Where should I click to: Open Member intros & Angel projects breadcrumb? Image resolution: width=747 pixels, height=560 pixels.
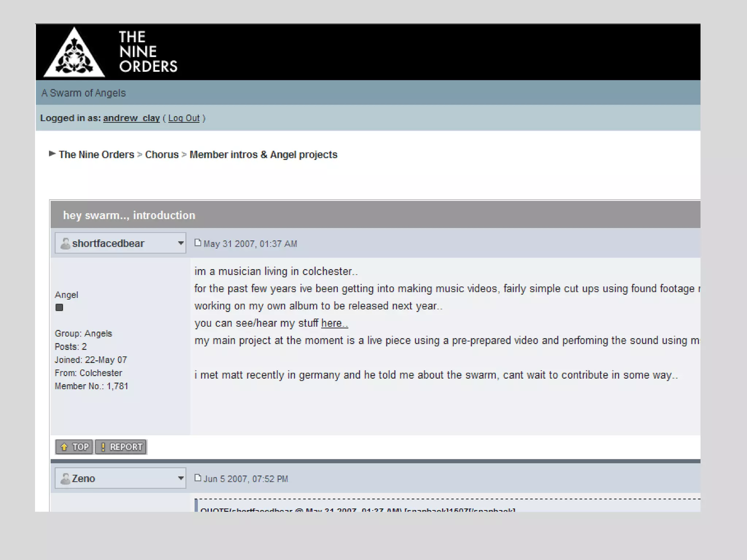pos(263,155)
